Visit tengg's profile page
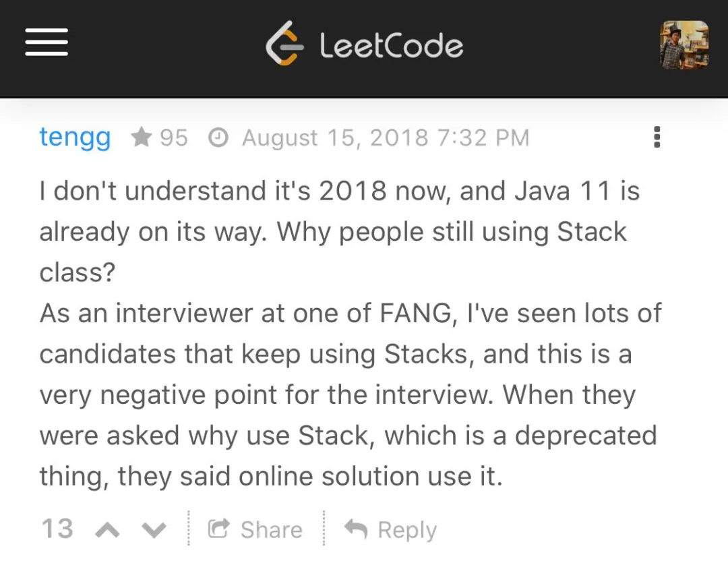The height and width of the screenshot is (565, 728). coord(75,137)
